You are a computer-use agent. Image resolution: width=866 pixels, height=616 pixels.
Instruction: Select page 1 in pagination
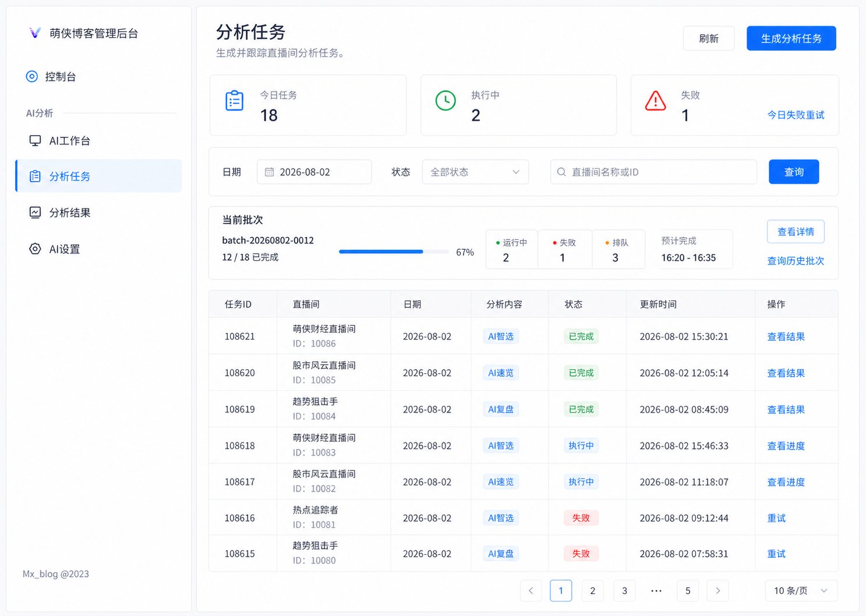(561, 590)
